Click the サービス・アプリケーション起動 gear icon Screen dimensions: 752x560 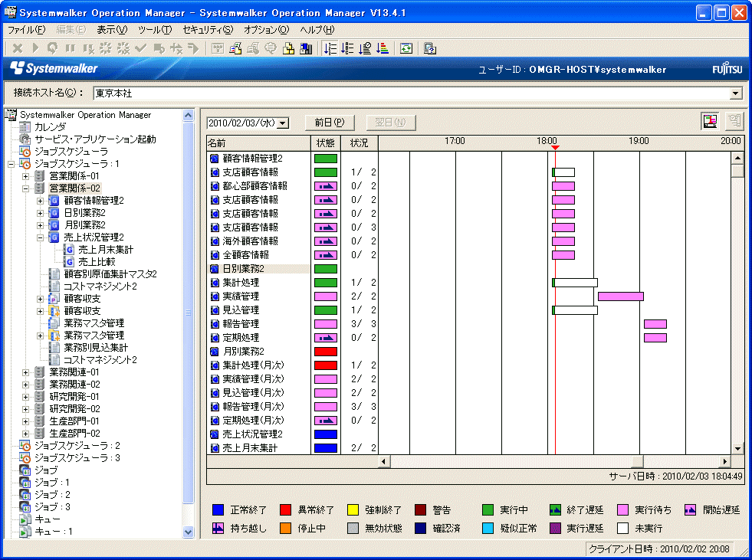pyautogui.click(x=25, y=139)
